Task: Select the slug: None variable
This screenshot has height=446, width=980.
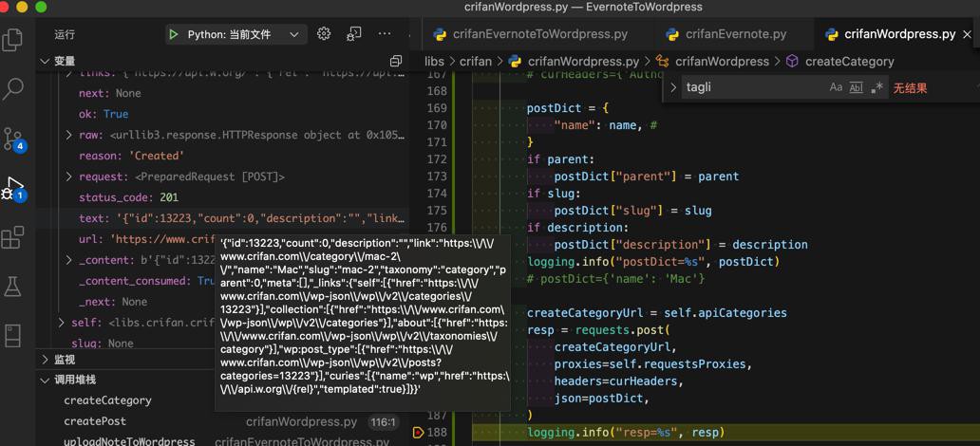Action: (x=103, y=343)
